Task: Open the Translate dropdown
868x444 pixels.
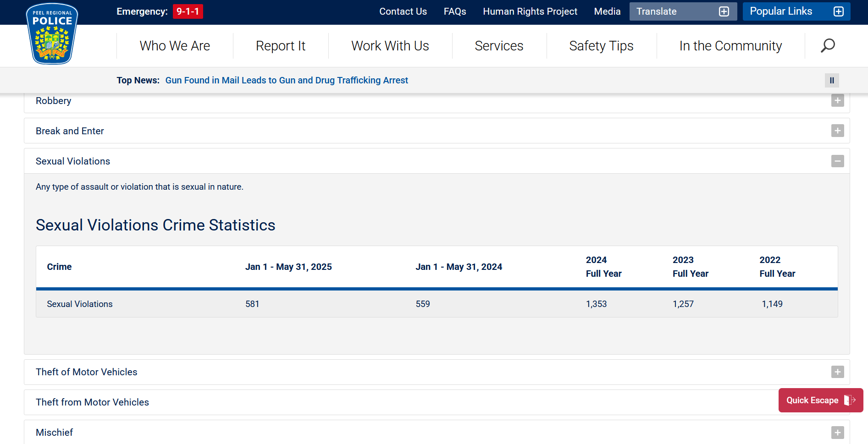Action: click(683, 11)
